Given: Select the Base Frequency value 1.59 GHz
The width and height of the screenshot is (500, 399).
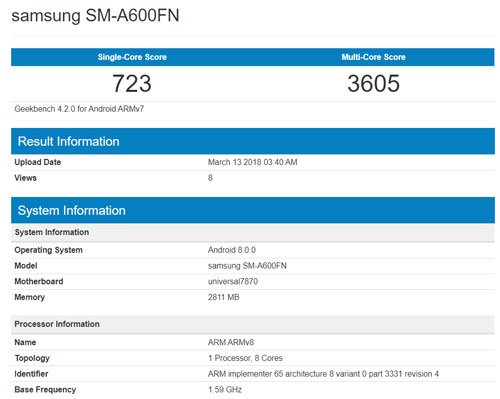Looking at the screenshot, I should [x=225, y=389].
